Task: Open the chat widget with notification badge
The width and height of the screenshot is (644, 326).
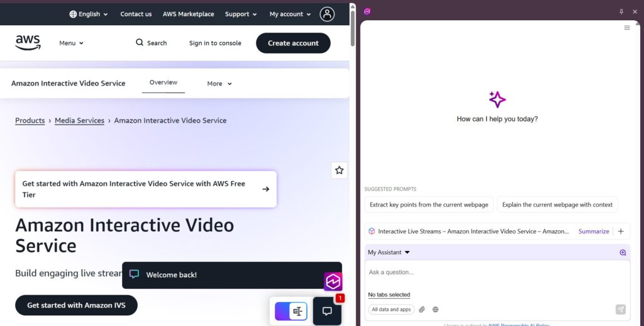Action: tap(327, 311)
